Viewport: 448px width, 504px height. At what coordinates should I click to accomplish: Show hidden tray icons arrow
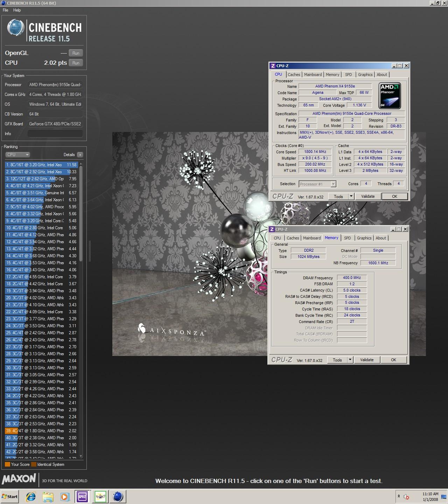coord(398,496)
